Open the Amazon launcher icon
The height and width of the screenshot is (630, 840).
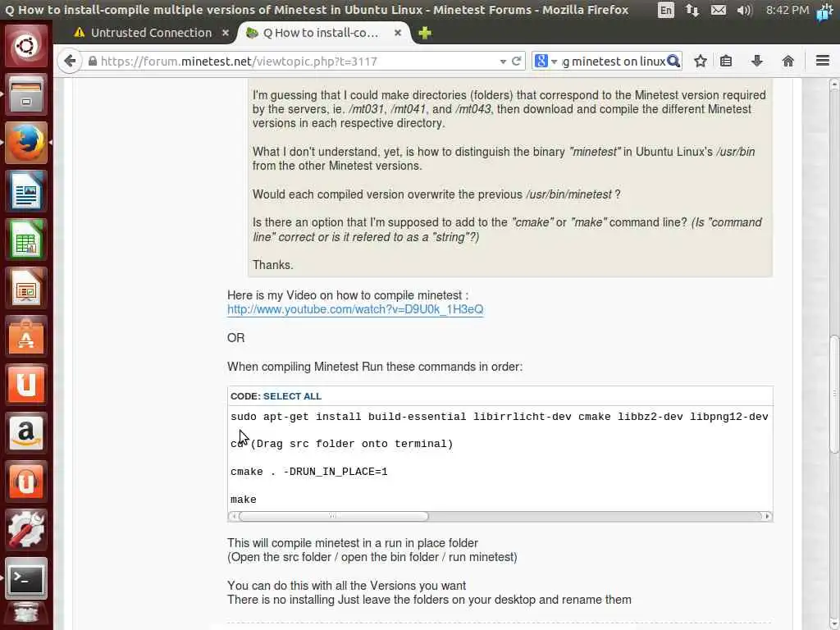coord(25,433)
